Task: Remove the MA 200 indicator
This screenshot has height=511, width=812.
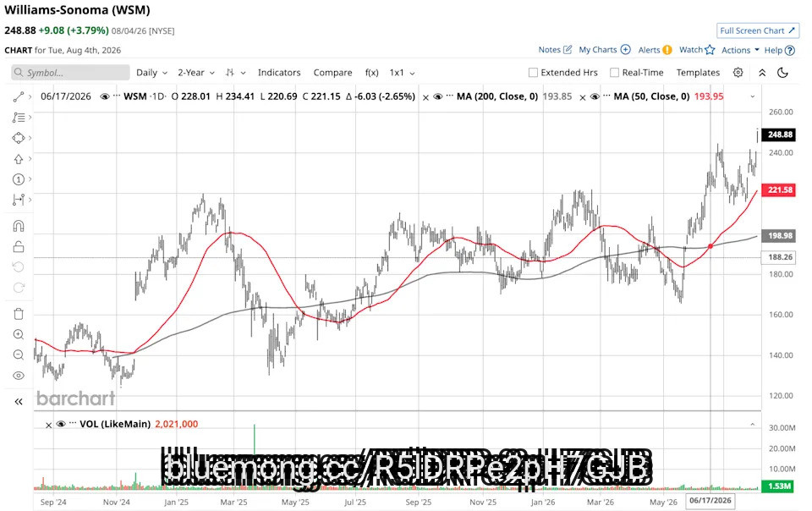Action: pyautogui.click(x=425, y=96)
